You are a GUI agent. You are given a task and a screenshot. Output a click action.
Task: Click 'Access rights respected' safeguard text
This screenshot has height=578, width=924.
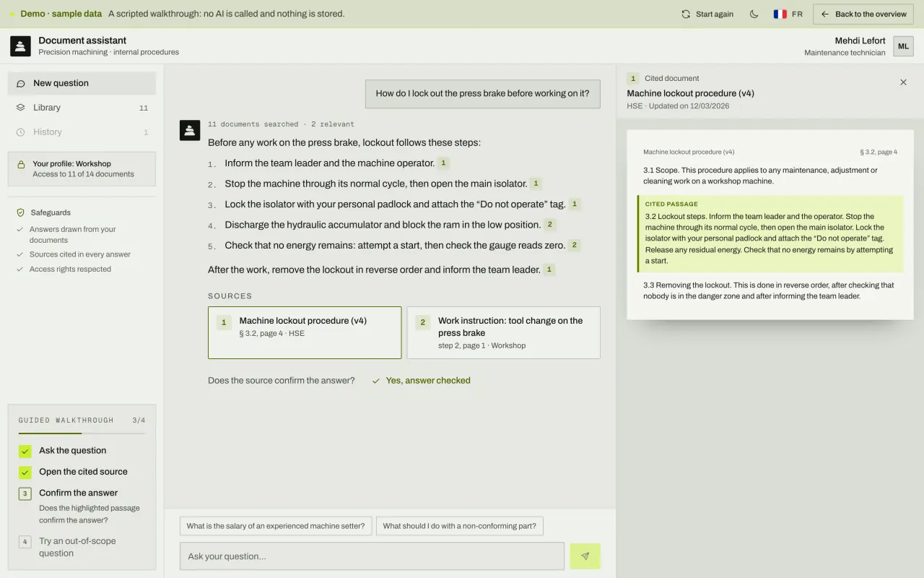[70, 269]
